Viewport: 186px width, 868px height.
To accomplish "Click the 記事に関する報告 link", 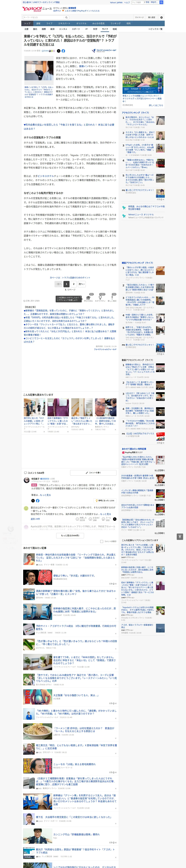I will tap(32, 301).
